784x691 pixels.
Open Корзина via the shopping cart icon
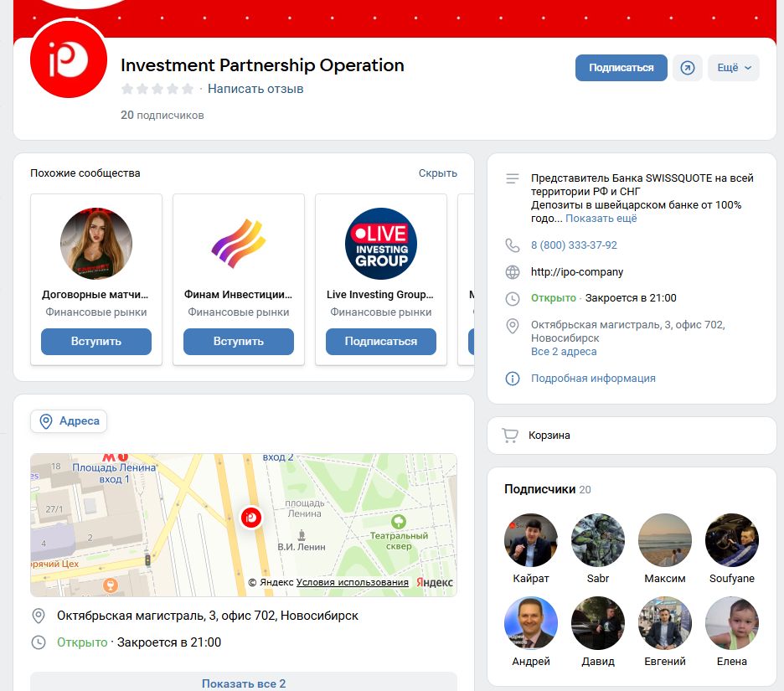pyautogui.click(x=510, y=436)
